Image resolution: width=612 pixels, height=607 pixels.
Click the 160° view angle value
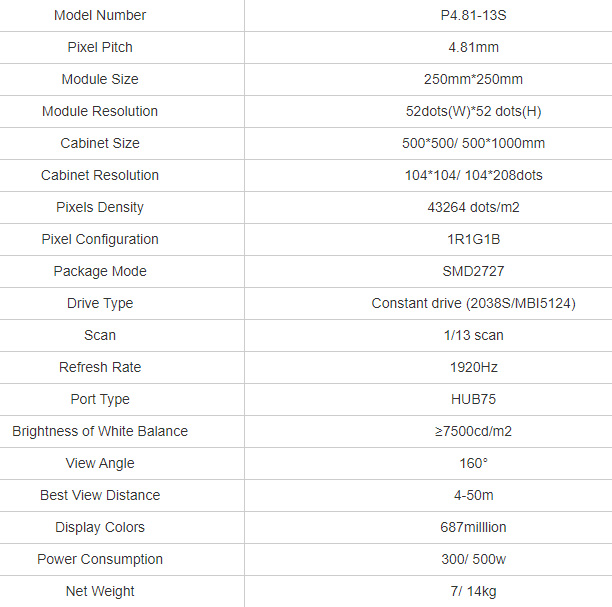point(473,463)
